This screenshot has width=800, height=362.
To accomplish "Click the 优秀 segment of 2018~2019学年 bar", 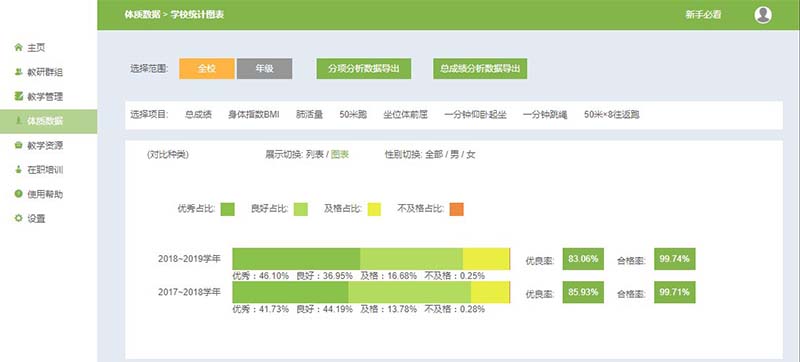I will (296, 259).
